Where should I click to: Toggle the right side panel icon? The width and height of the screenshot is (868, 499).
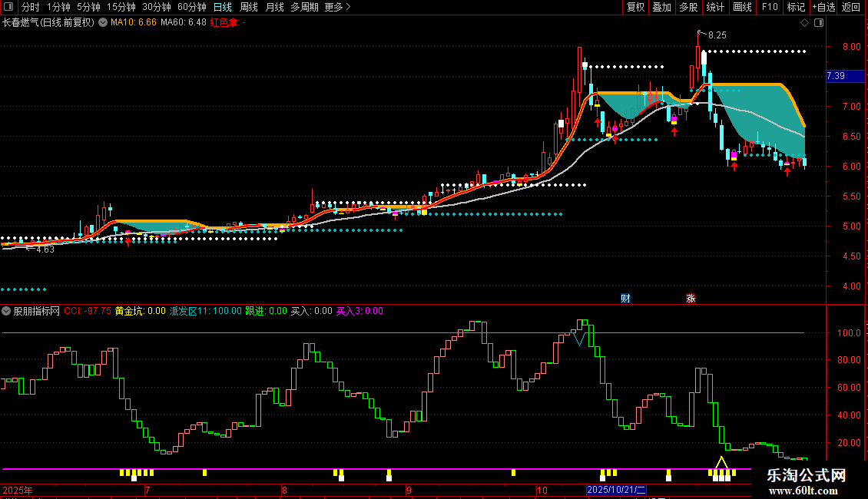819,23
